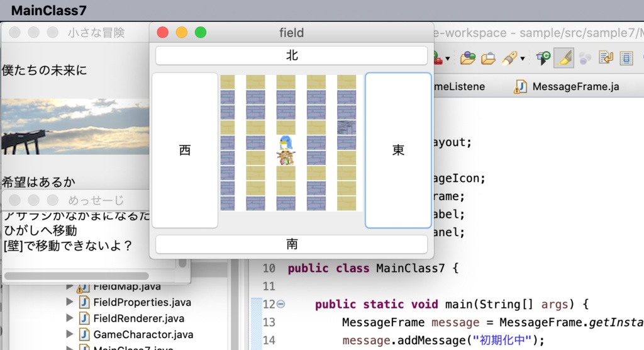
Task: Click 'MessageFrame' type on code line 13
Action: 383,322
